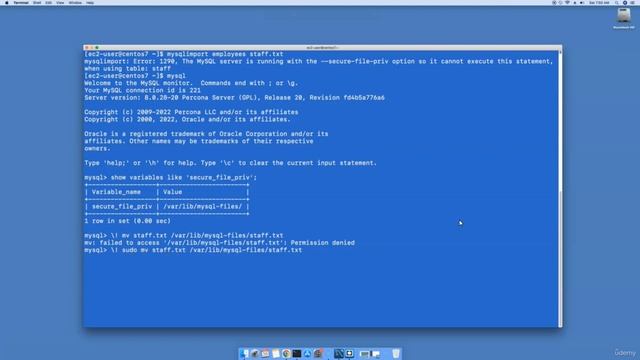Click the 'Copyright (c) 2009-2022 Percona LLC' line
The width and height of the screenshot is (640, 360).
191,112
